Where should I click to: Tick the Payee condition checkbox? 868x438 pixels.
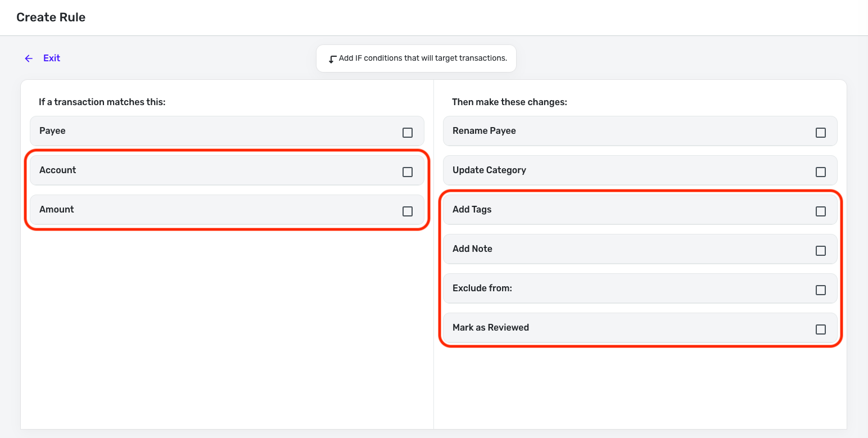tap(408, 133)
